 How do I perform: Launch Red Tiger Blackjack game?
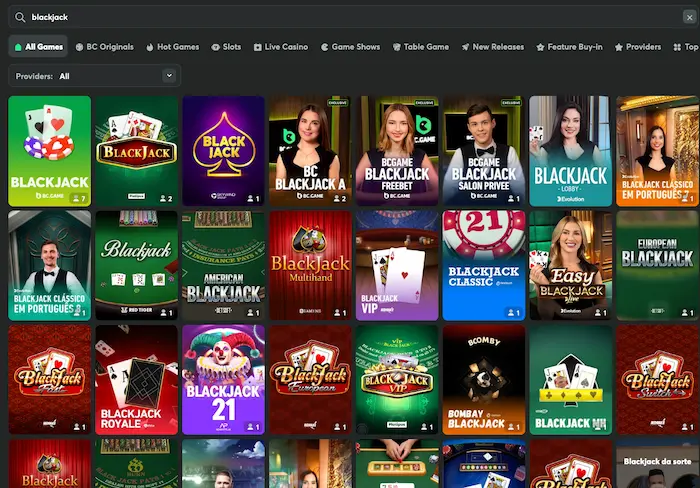137,266
